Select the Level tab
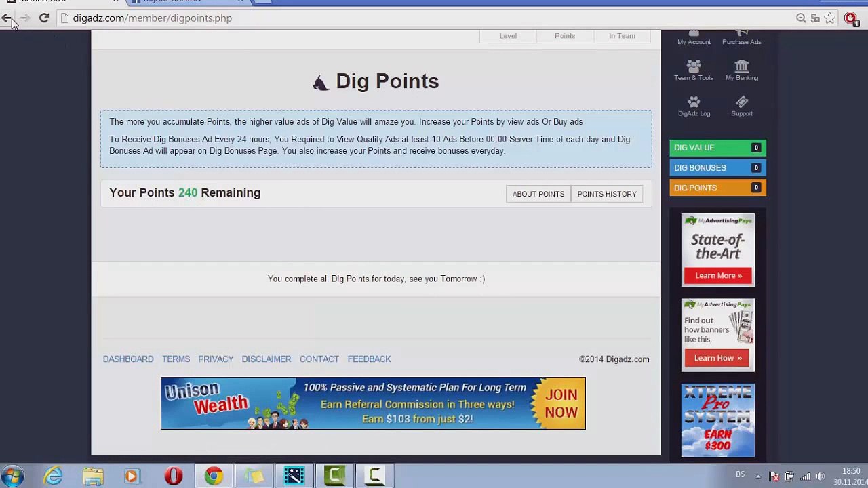Viewport: 868px width, 488px height. [508, 36]
